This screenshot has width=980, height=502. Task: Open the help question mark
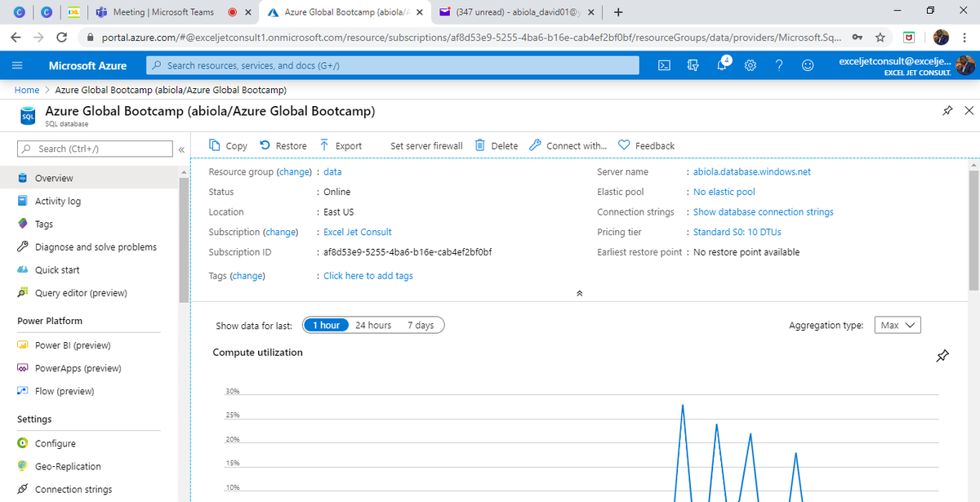point(779,65)
